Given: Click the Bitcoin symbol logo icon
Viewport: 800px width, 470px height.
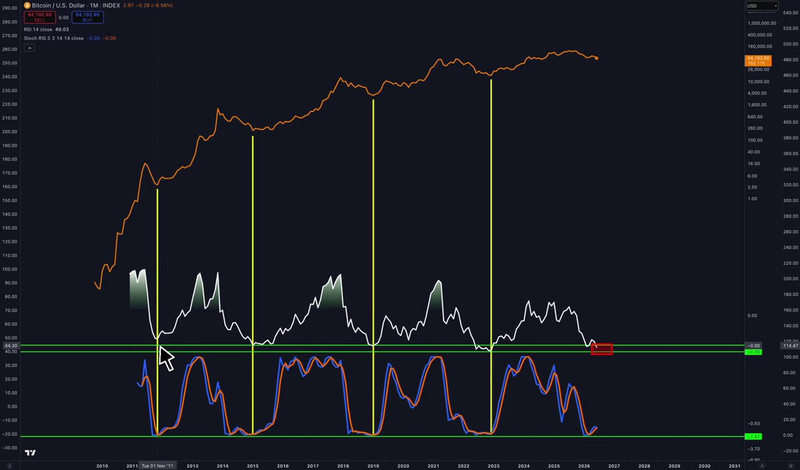Looking at the screenshot, I should pos(27,5).
